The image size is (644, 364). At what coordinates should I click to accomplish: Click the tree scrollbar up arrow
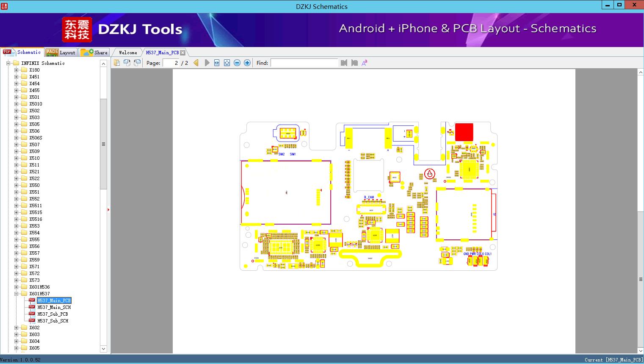103,64
